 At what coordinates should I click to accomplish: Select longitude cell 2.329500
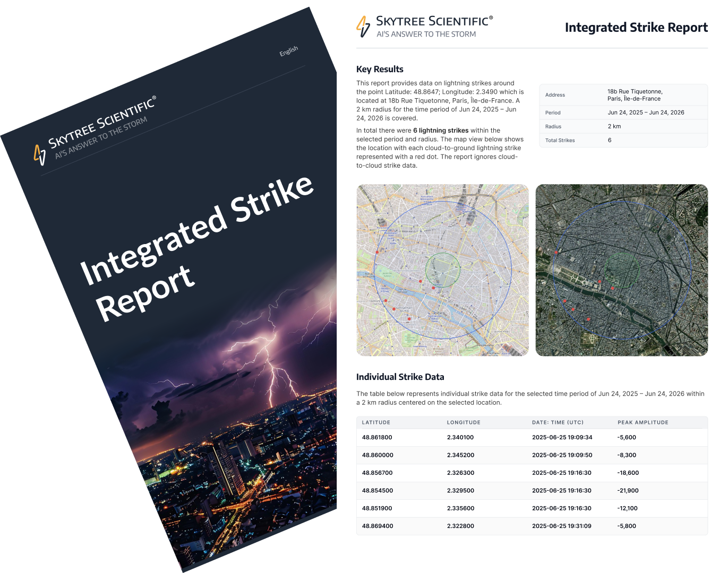(x=461, y=491)
